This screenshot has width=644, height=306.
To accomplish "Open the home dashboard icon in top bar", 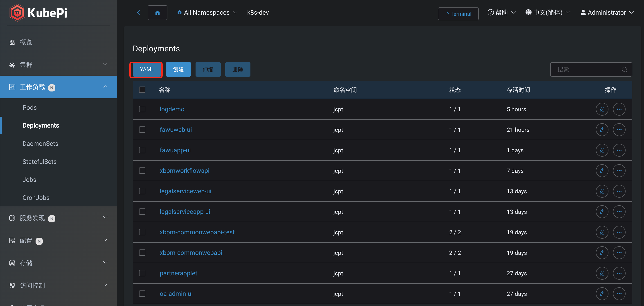I will click(x=157, y=13).
